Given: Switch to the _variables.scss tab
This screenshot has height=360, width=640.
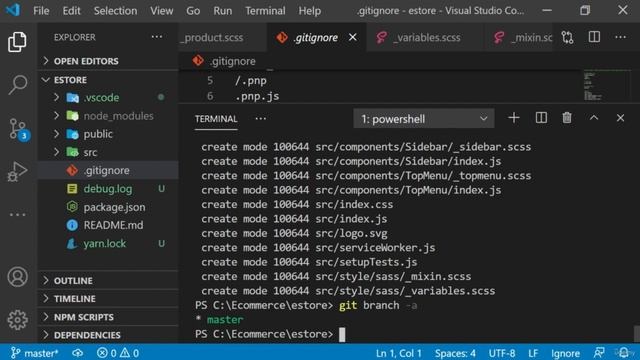Looking at the screenshot, I should click(x=424, y=38).
